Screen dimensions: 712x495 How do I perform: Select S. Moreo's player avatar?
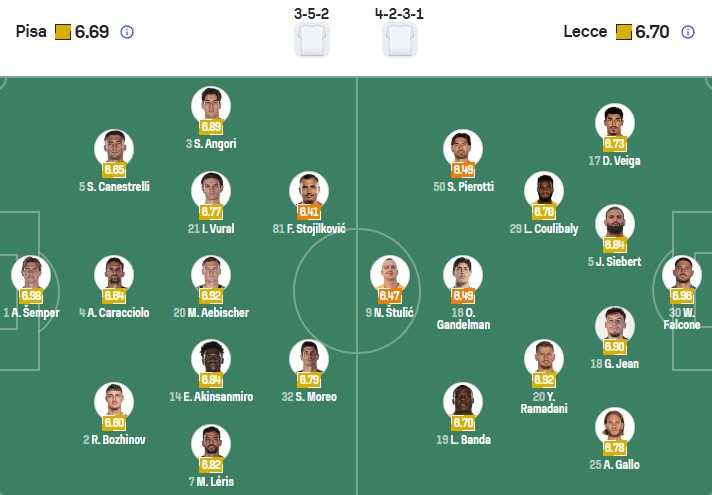309,359
